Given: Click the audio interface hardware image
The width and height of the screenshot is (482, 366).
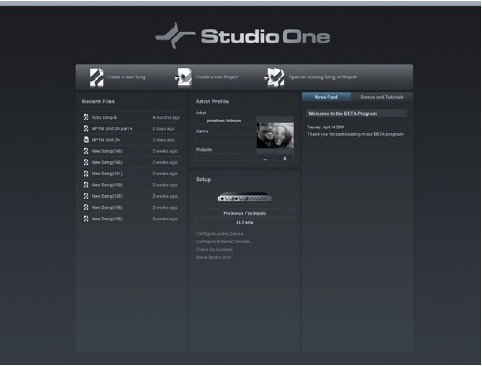Looking at the screenshot, I should point(244,198).
